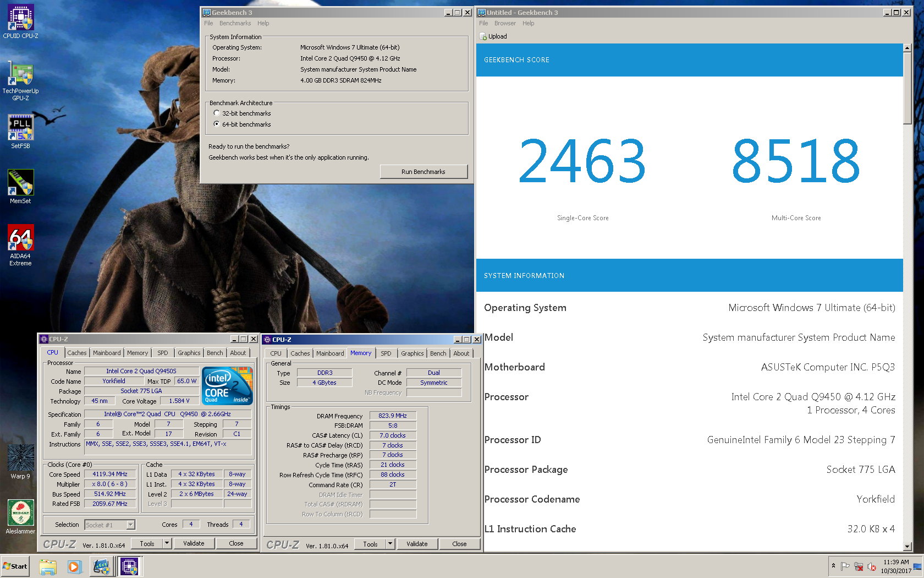
Task: Click Tools button in left CPU-Z
Action: (147, 543)
